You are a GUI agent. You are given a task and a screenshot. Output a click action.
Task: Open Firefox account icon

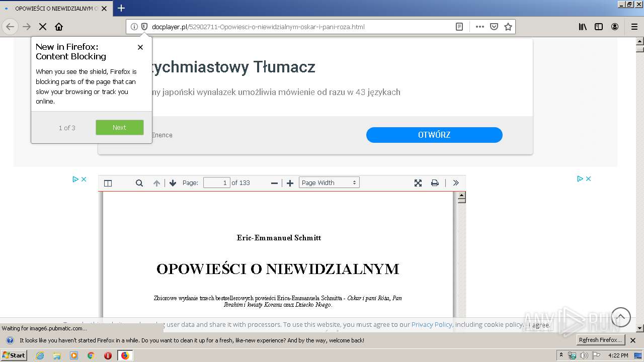coord(615,27)
